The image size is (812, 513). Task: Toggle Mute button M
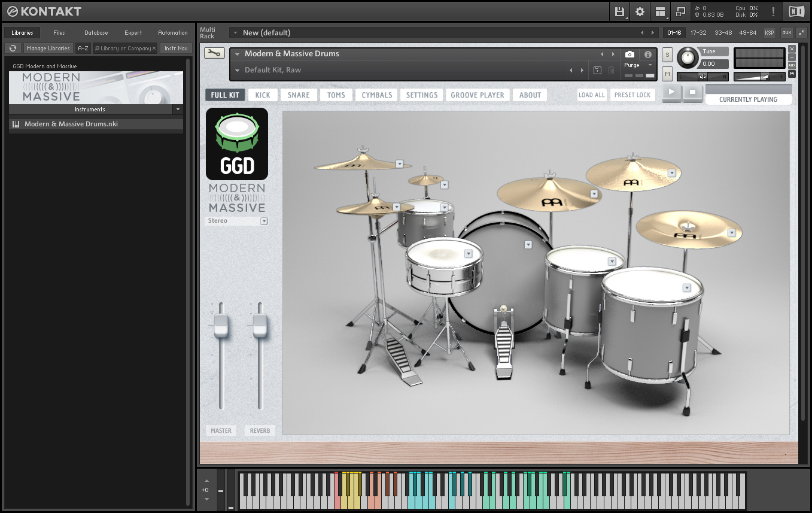[x=668, y=74]
